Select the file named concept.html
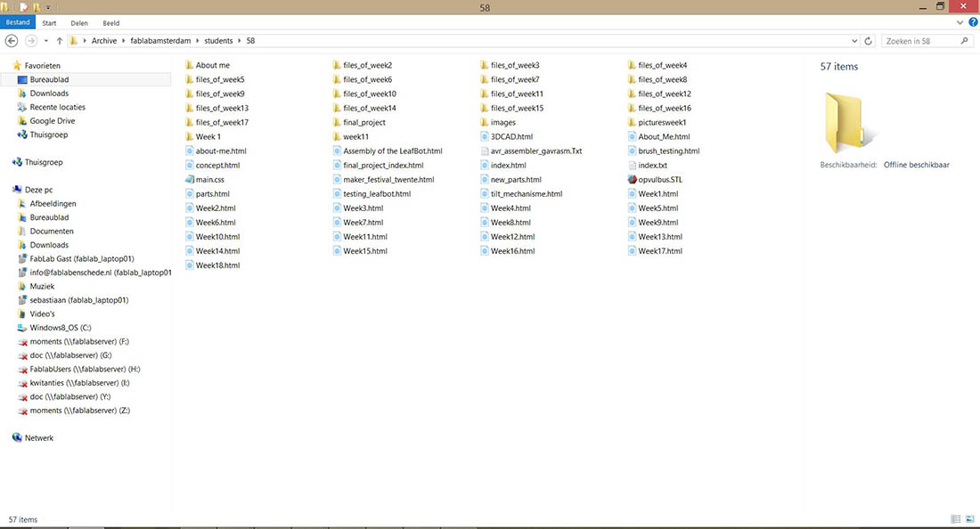Image resolution: width=980 pixels, height=529 pixels. pyautogui.click(x=217, y=165)
